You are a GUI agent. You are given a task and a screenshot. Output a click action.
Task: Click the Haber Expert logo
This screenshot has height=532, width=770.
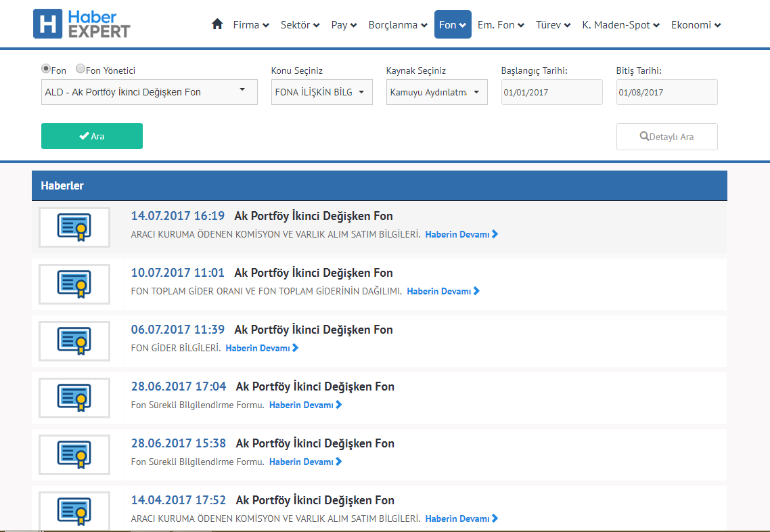click(81, 24)
